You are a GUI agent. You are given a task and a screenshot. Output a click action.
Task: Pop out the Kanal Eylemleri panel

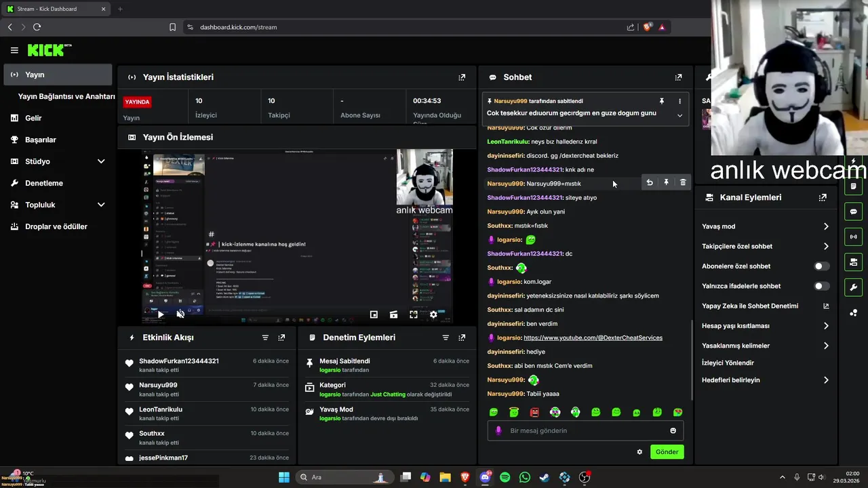pos(823,198)
